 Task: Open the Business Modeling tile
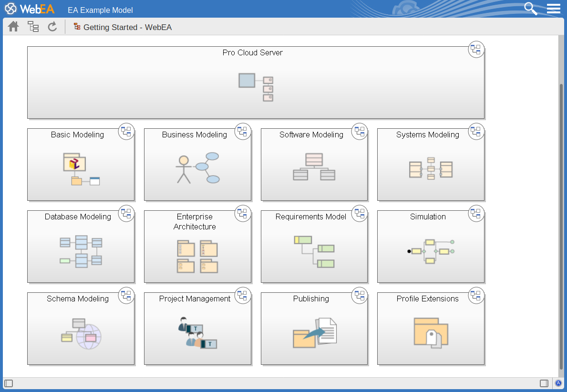pyautogui.click(x=197, y=165)
